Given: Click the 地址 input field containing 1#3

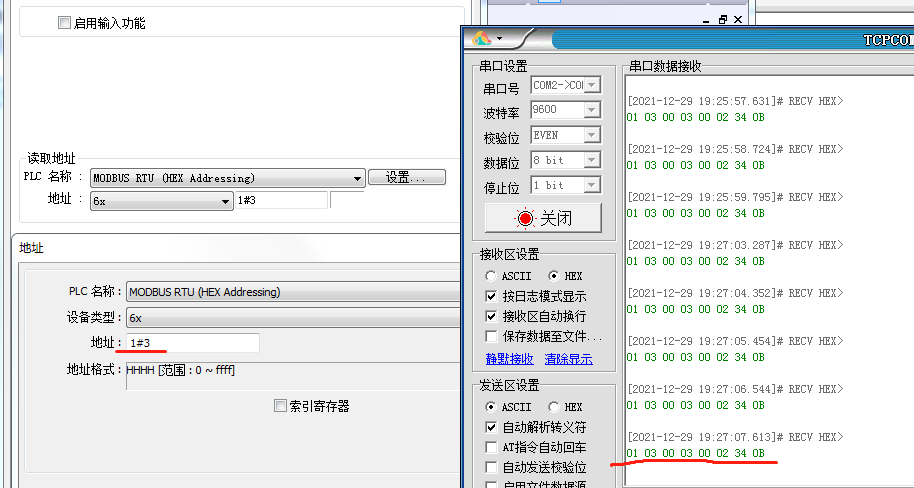Looking at the screenshot, I should [192, 343].
